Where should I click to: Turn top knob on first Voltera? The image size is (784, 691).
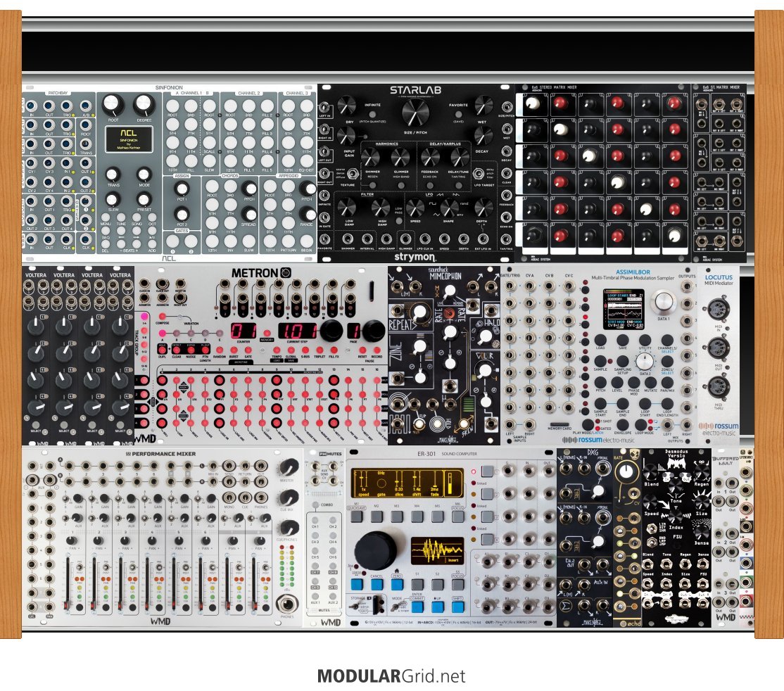coord(35,327)
